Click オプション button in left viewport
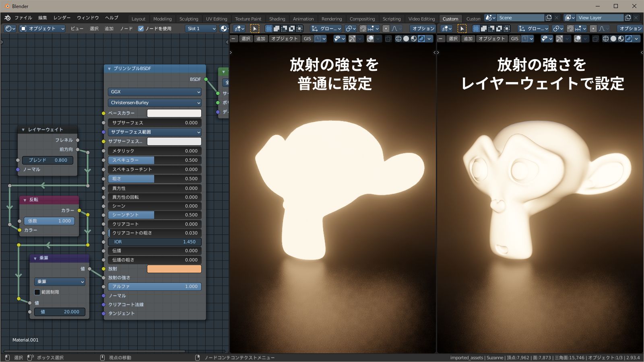 pos(423,29)
